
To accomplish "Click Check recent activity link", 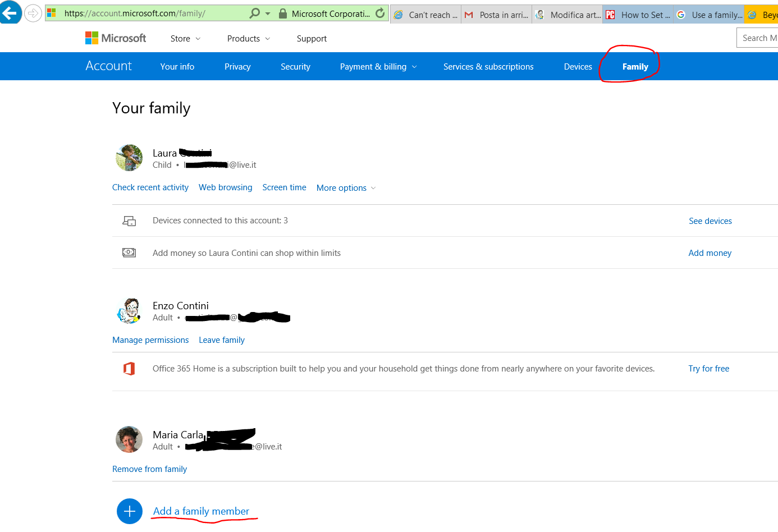I will coord(150,187).
